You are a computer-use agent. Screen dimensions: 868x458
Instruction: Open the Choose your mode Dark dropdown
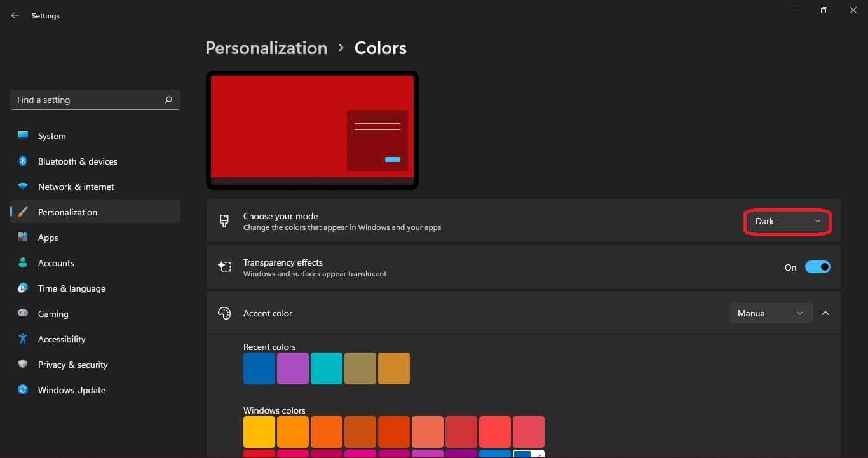click(787, 222)
